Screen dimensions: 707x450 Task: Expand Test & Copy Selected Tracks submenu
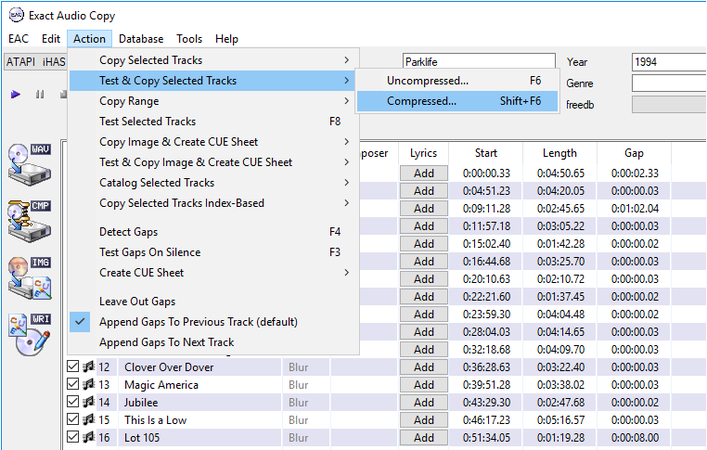214,81
